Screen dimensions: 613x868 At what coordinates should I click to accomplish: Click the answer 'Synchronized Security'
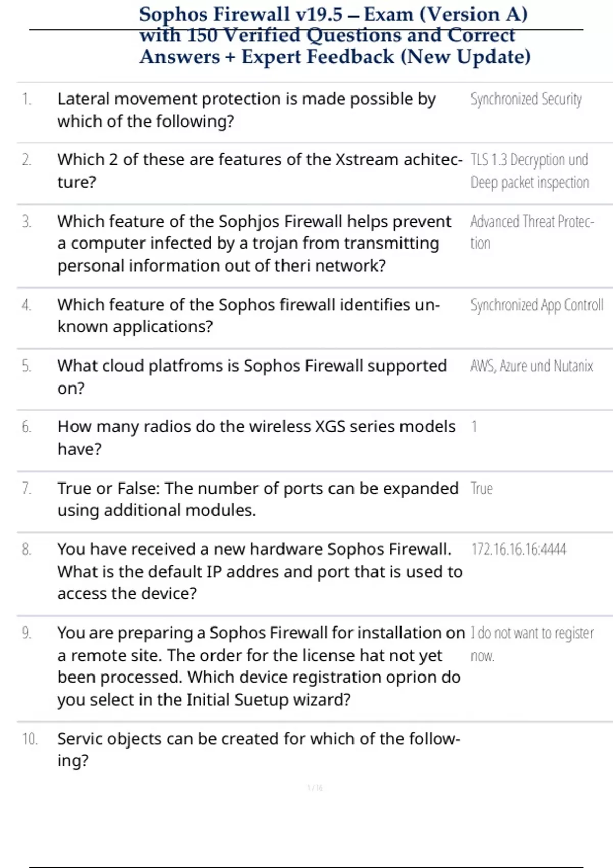(x=526, y=99)
